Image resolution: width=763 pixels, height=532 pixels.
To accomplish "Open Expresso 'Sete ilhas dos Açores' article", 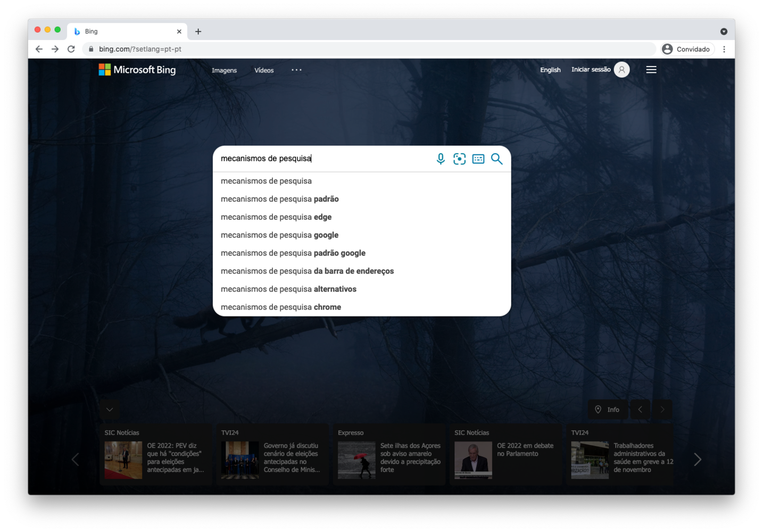I will 389,455.
